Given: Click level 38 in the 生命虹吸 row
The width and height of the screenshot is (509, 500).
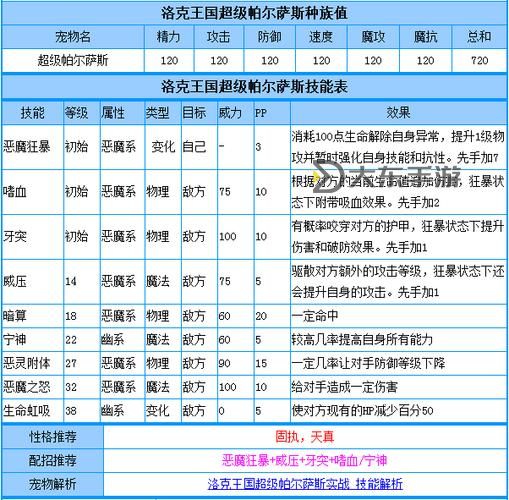Looking at the screenshot, I should pyautogui.click(x=71, y=411).
